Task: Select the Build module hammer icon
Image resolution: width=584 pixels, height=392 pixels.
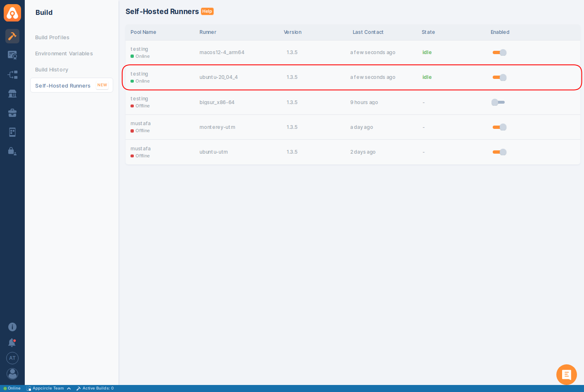Action: [12, 36]
